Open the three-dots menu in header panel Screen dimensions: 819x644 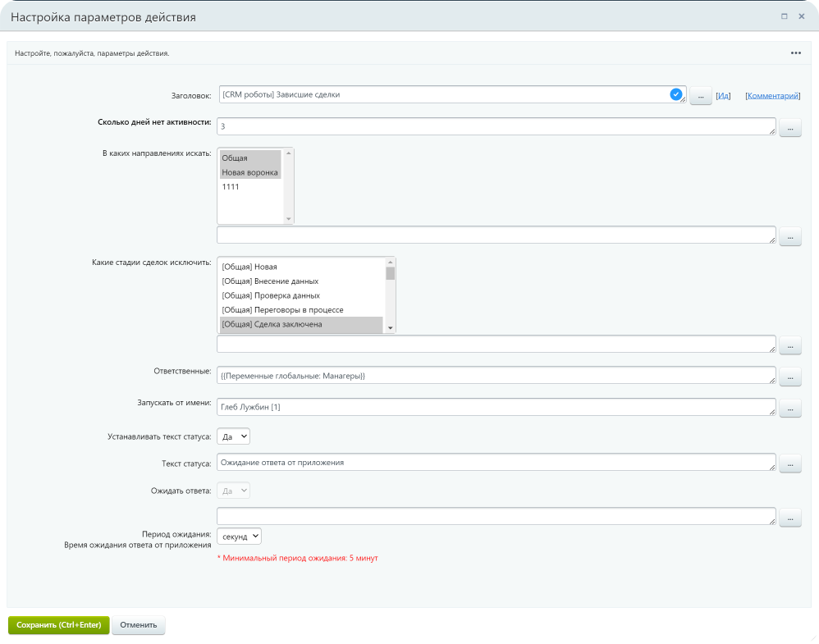pos(795,53)
